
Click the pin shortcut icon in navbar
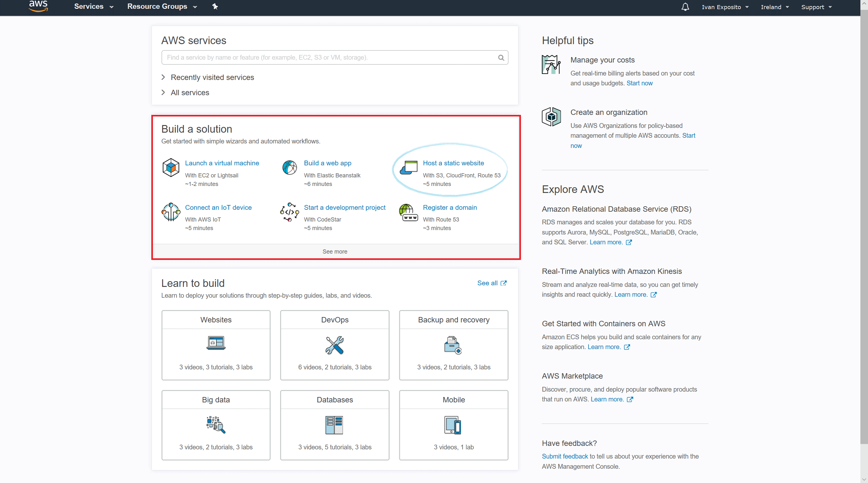(x=215, y=6)
